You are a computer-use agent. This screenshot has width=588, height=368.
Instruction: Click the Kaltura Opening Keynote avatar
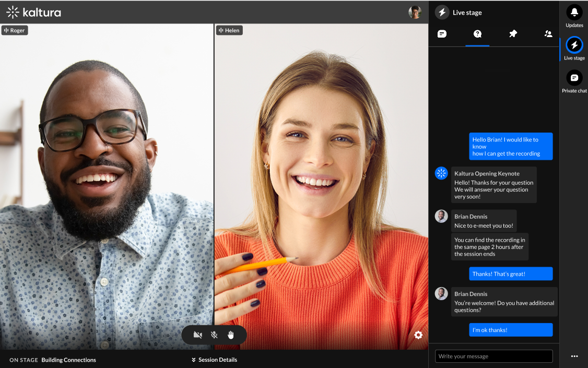point(441,173)
